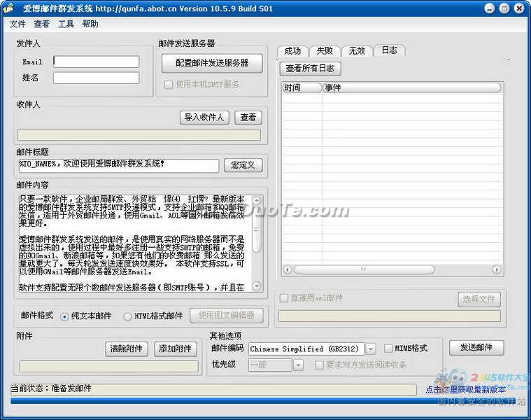The image size is (531, 420).
Task: Open the 文件 menu
Action: pos(17,24)
